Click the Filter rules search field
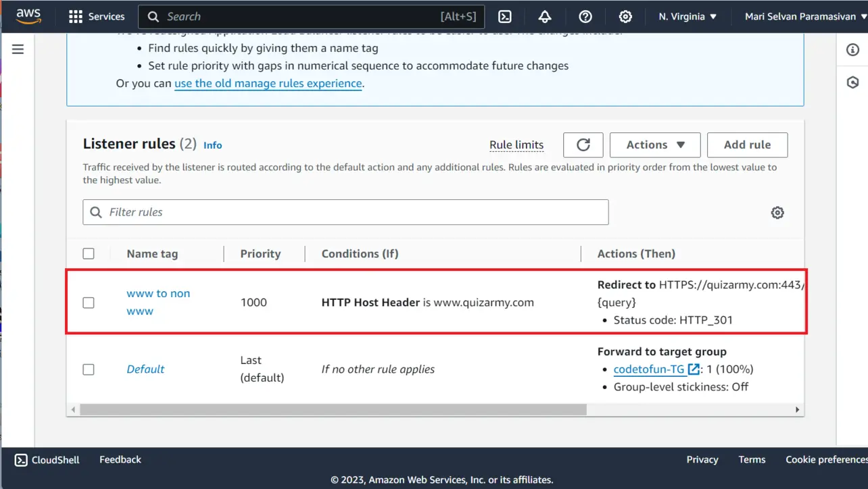Screen dimensions: 868x489 [345, 212]
